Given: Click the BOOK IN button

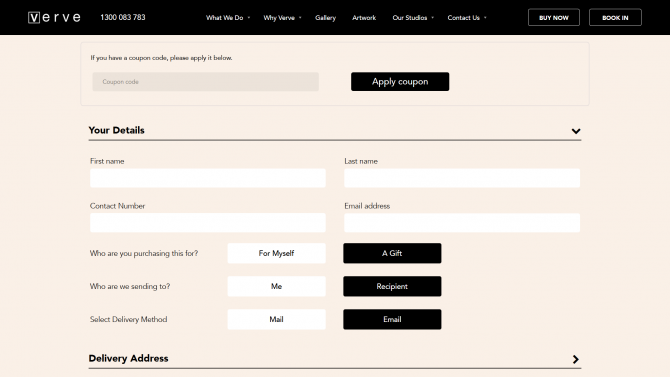Looking at the screenshot, I should click(x=615, y=18).
